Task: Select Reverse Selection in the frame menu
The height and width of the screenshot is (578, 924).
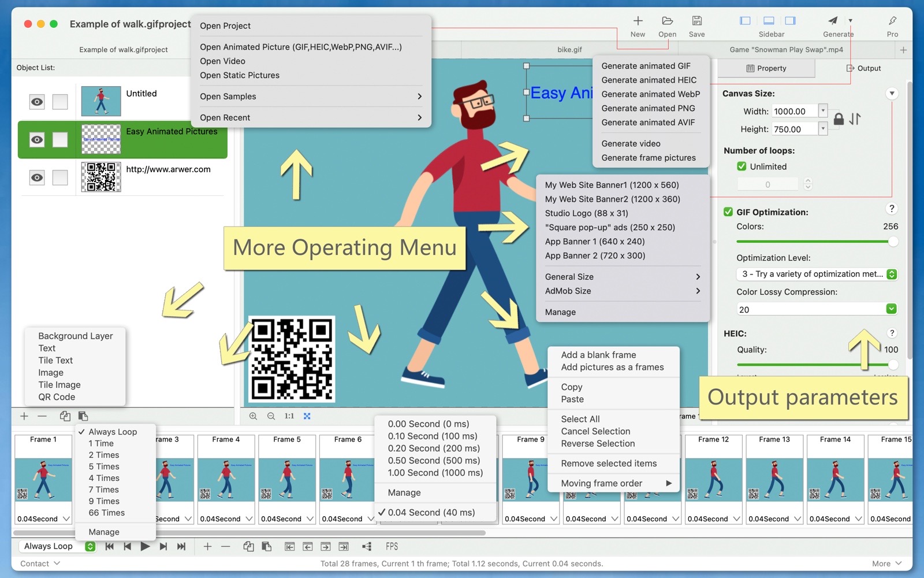Action: [x=598, y=444]
